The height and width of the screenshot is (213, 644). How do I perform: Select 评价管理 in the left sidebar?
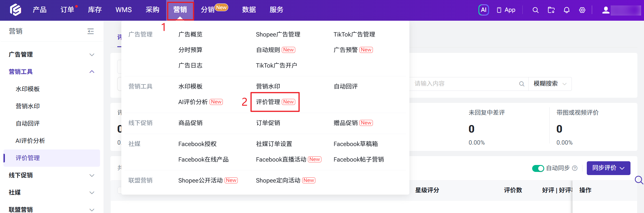click(x=52, y=158)
